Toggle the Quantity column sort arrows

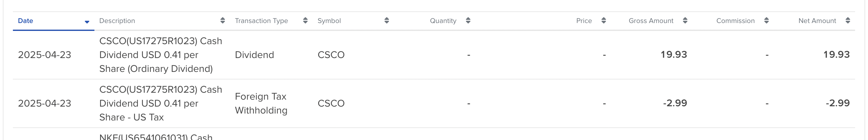click(x=468, y=20)
